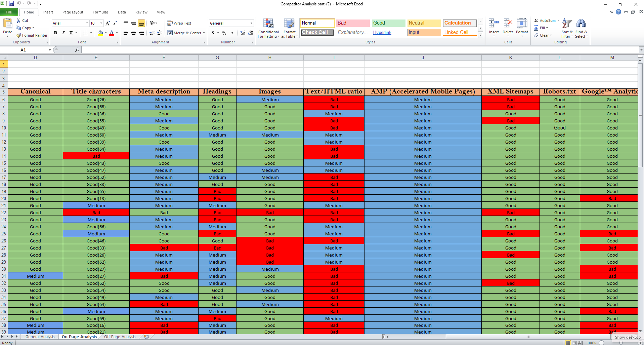Toggle Bold formatting

(55, 33)
